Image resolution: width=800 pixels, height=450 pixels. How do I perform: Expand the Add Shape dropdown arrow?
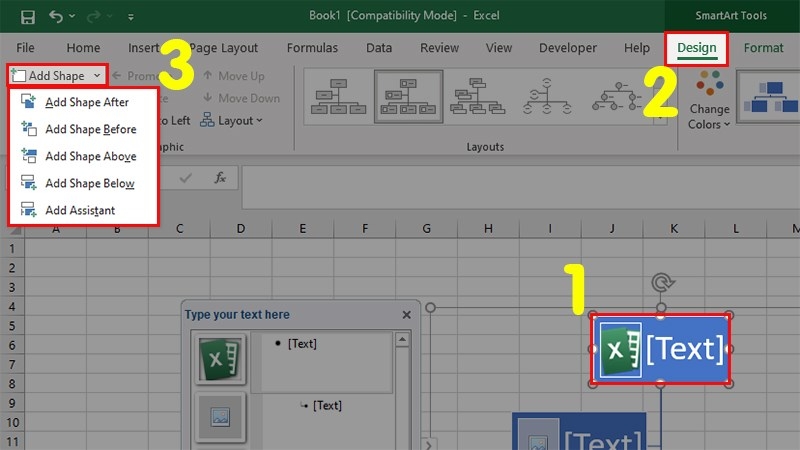(x=97, y=76)
